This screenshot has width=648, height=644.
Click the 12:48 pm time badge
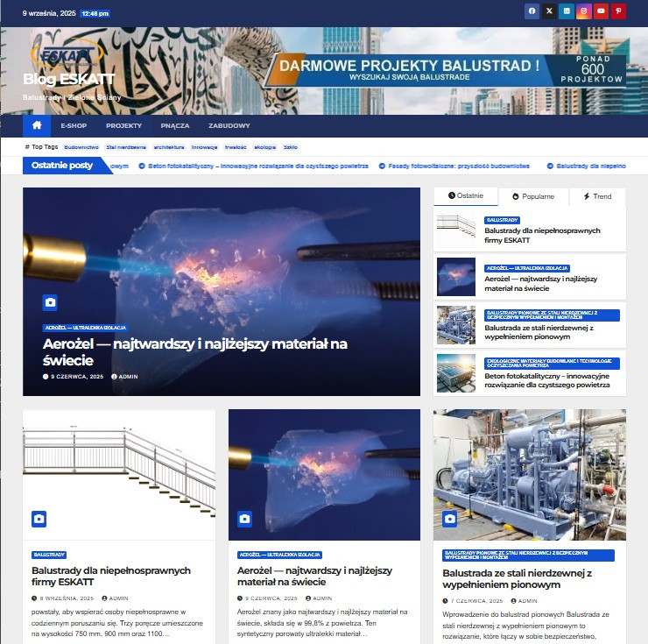[x=95, y=14]
